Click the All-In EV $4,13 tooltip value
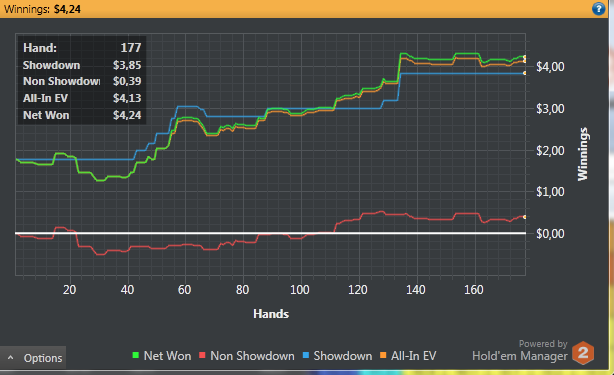The image size is (614, 375). click(x=127, y=98)
